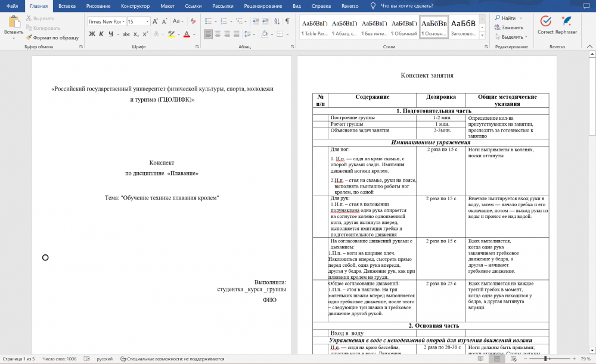Toggle paragraph marks display (¶)
Viewport: 596px width, 364px height.
[x=287, y=21]
